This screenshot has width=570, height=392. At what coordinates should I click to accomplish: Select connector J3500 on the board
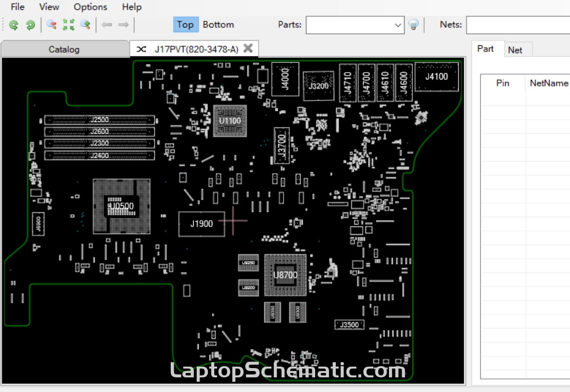click(x=349, y=325)
